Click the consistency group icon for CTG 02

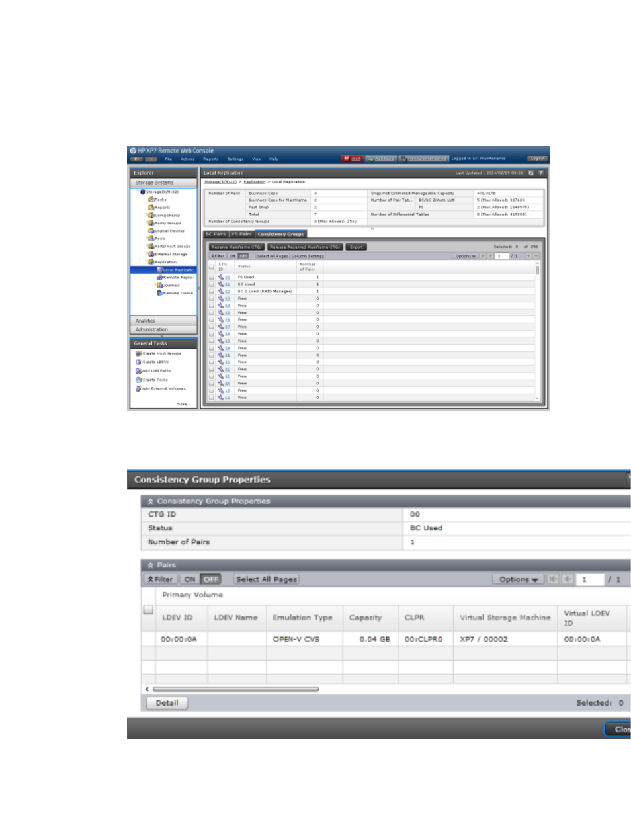(221, 291)
